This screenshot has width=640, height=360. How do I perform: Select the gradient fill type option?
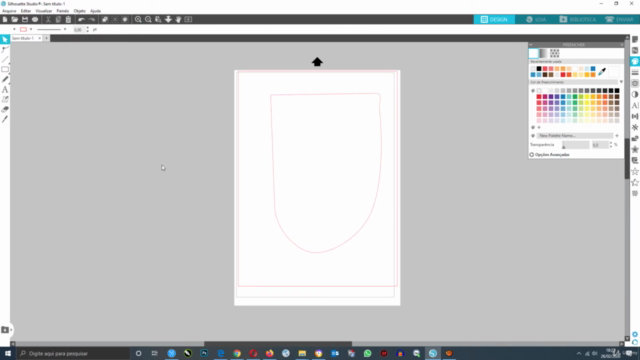544,53
